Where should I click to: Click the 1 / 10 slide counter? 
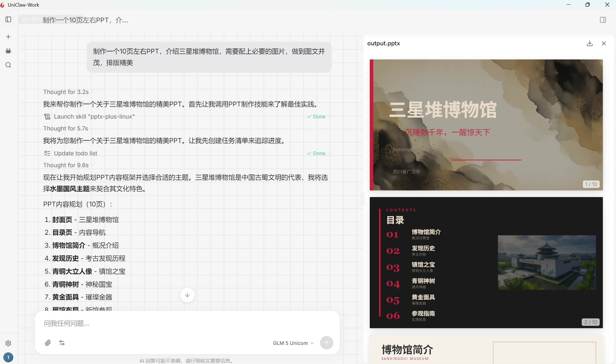(591, 184)
